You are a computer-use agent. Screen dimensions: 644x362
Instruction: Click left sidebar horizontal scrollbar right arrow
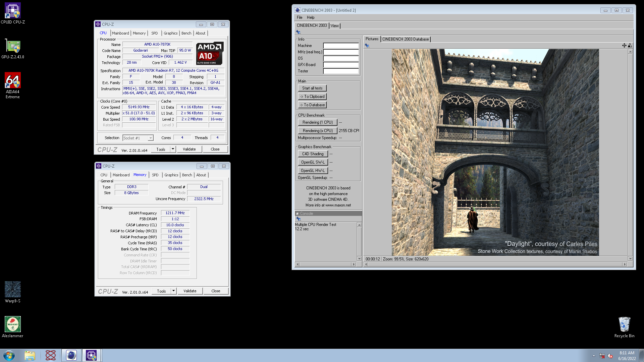[354, 264]
